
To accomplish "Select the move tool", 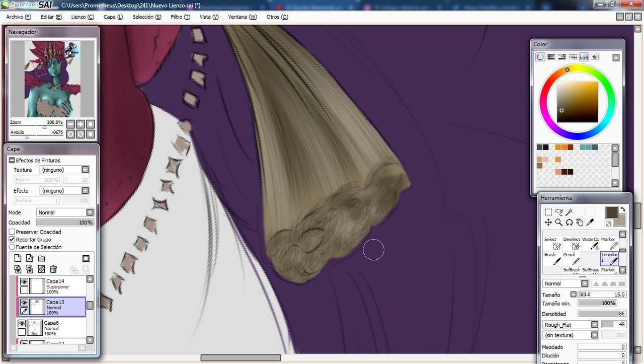I will pos(548,222).
